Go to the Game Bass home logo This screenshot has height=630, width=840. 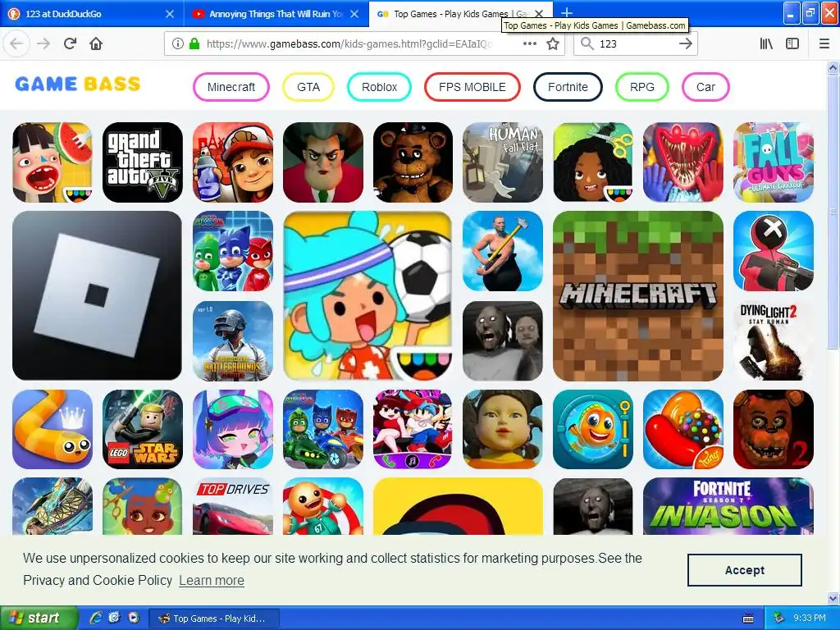pos(78,84)
